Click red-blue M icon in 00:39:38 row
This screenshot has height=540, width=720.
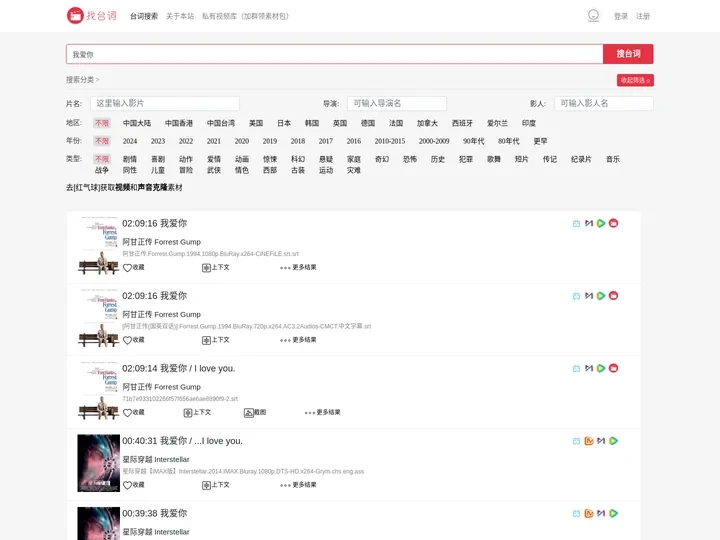coord(601,513)
